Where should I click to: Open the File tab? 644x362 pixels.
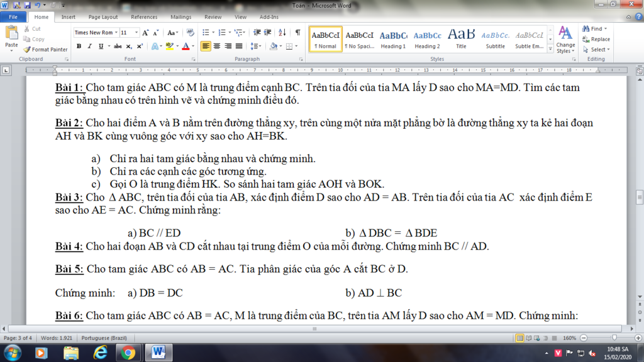(x=13, y=17)
